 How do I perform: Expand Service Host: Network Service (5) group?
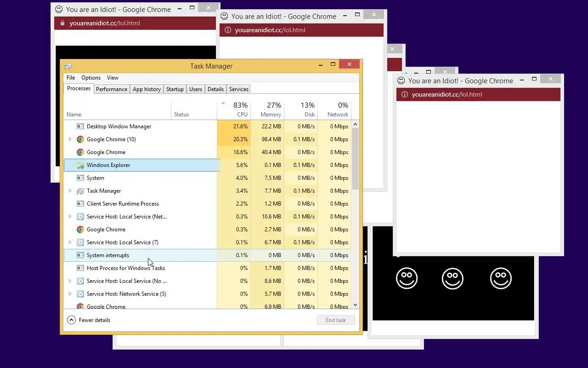[70, 294]
